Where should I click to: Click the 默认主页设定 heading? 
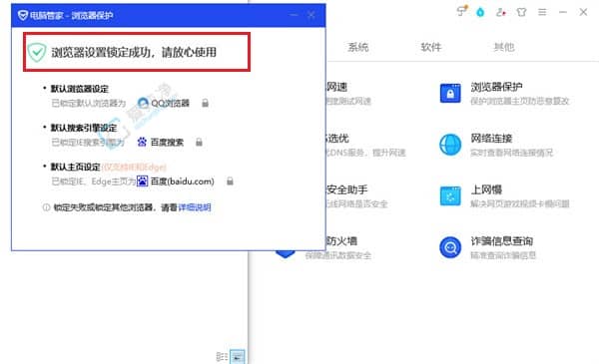[x=76, y=167]
